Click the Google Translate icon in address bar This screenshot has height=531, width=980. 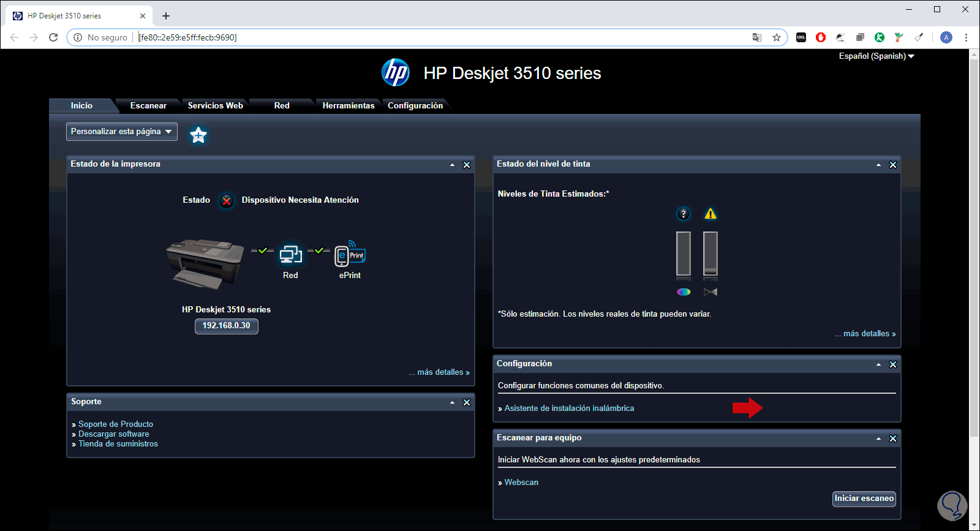(x=757, y=37)
